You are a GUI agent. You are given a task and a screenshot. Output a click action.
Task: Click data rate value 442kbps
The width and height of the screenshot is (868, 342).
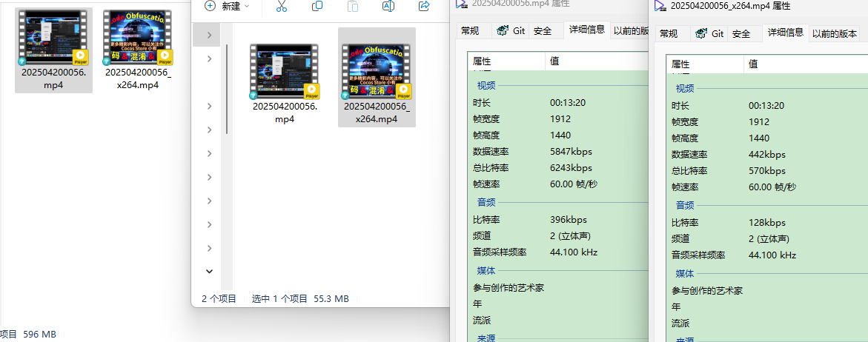(x=766, y=155)
